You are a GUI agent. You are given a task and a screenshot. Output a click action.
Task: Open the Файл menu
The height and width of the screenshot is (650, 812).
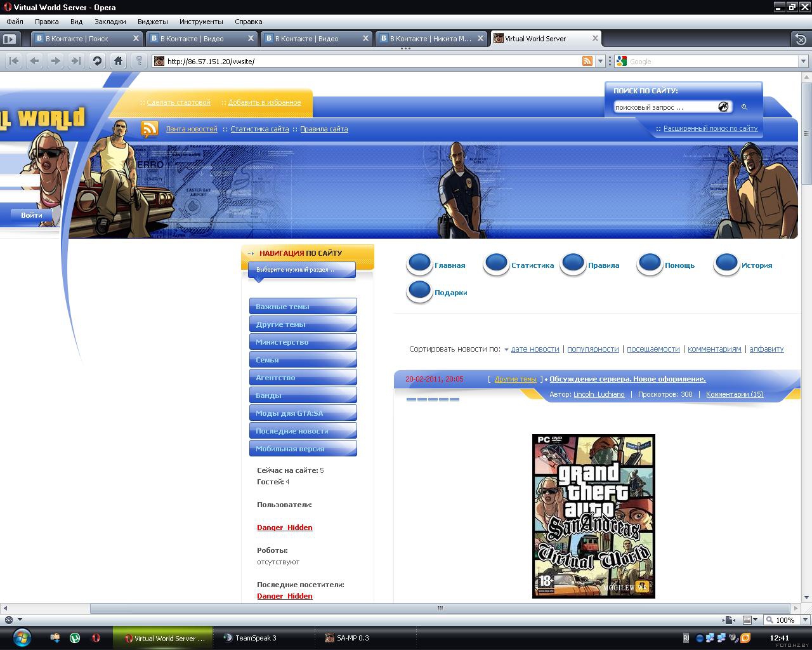(15, 22)
